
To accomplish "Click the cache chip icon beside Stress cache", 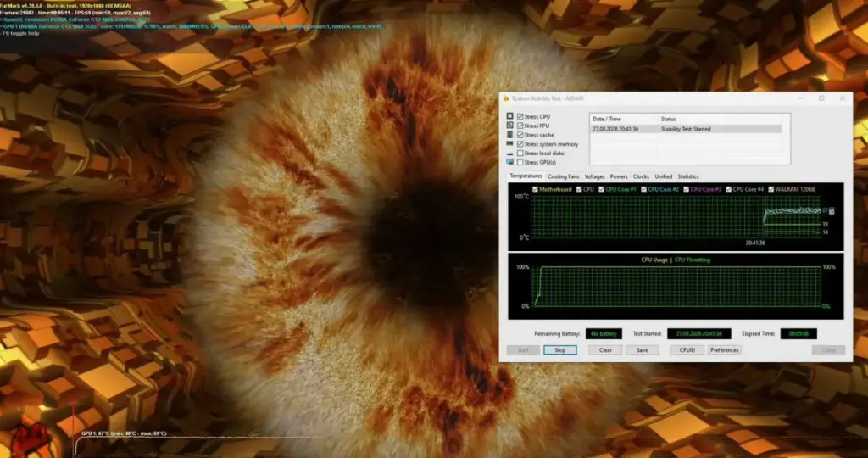I will (509, 135).
